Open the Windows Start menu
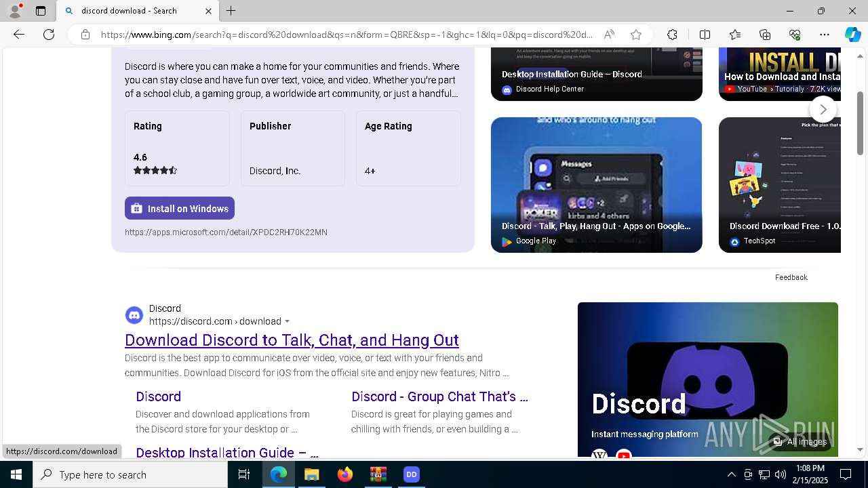 [16, 474]
